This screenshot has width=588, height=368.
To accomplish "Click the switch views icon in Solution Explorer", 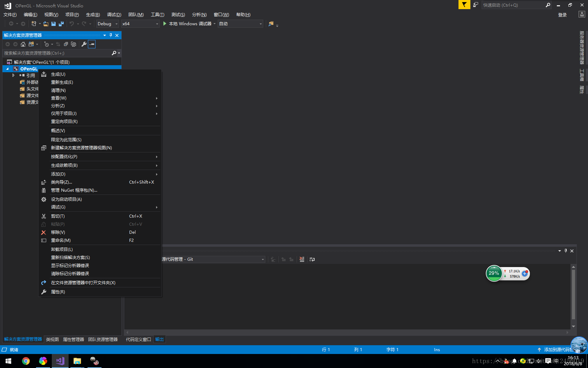I will [31, 44].
